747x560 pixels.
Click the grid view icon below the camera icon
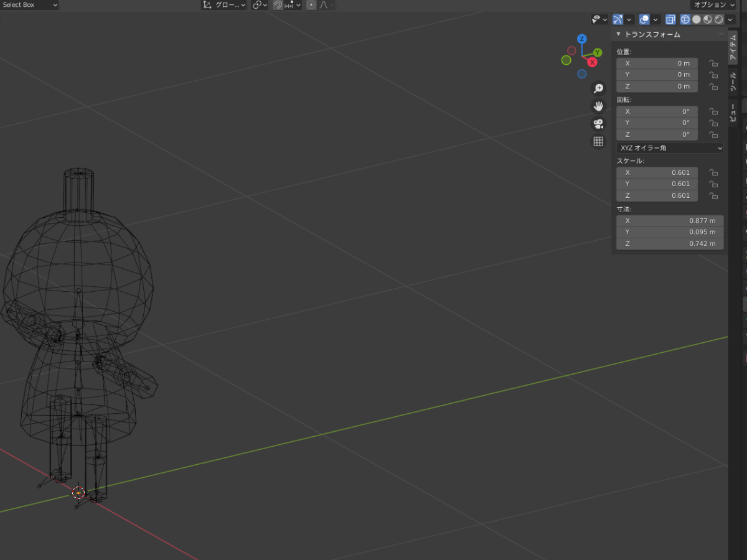click(598, 141)
